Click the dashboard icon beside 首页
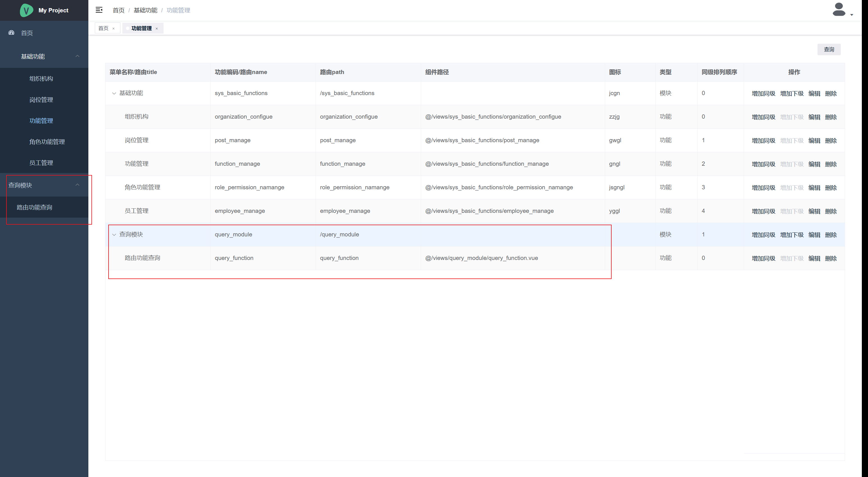868x477 pixels. (x=12, y=33)
